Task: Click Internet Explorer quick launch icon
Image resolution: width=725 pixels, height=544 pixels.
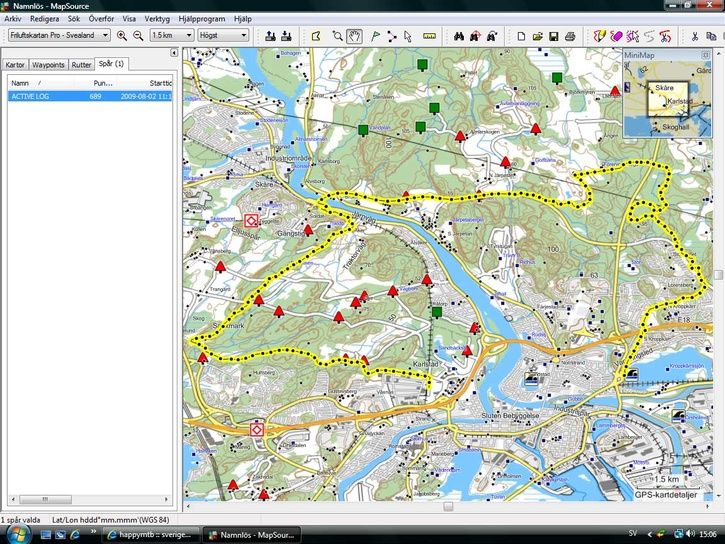Action: pyautogui.click(x=75, y=535)
